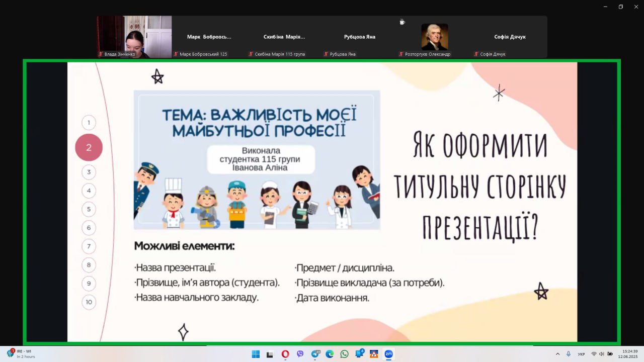Click 'Прізвище викладача (за потреби).' bullet

tap(370, 283)
